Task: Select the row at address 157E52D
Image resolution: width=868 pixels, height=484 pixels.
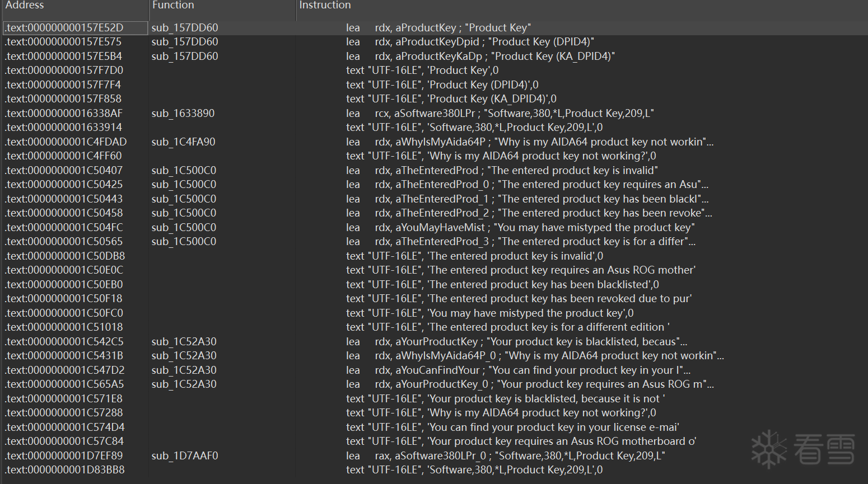Action: (64, 27)
